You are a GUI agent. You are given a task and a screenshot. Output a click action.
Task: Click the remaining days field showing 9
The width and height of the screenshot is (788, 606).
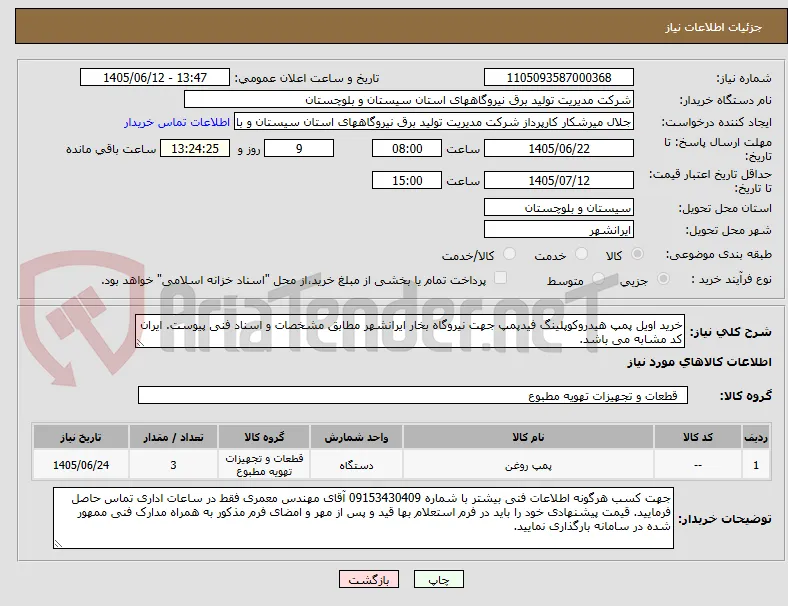[299, 148]
